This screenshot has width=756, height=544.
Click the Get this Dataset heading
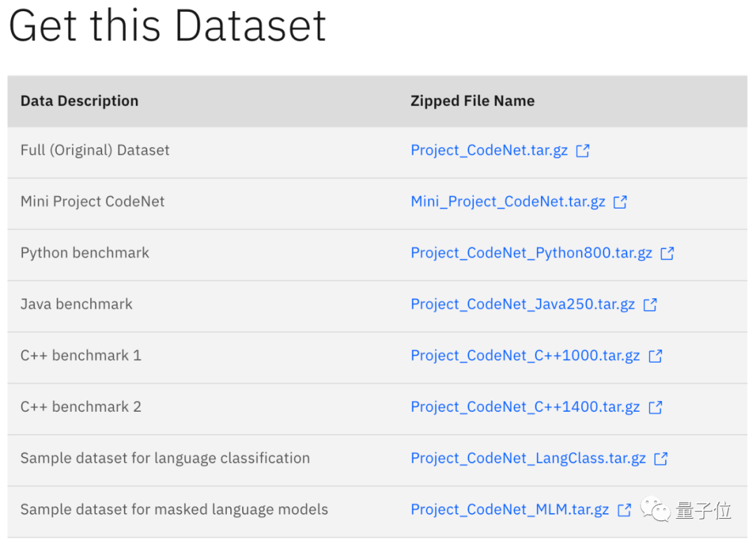(167, 26)
